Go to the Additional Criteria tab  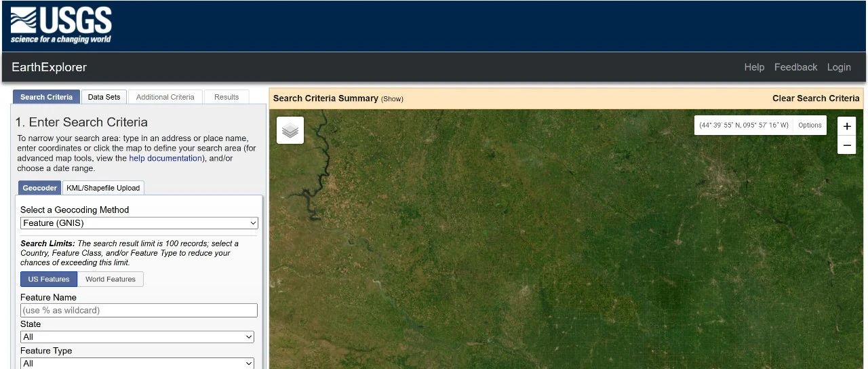click(165, 97)
